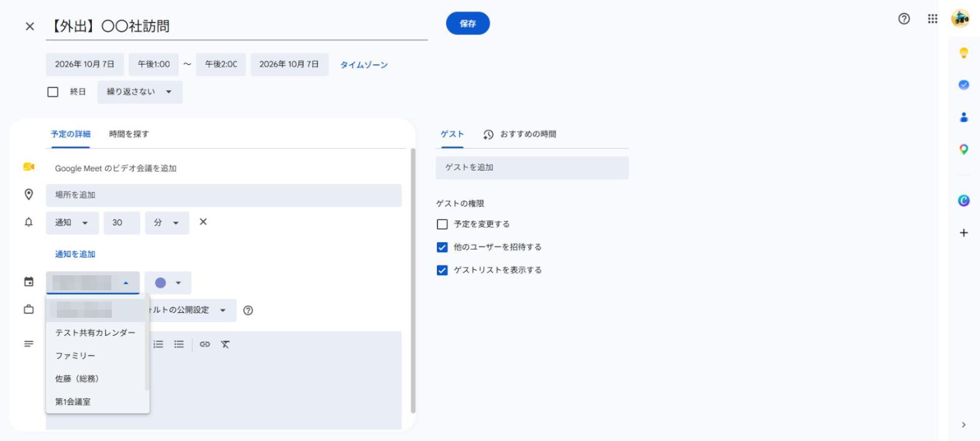The width and height of the screenshot is (980, 441).
Task: Uncheck 他のユーザーを招待する
Action: pyautogui.click(x=442, y=247)
